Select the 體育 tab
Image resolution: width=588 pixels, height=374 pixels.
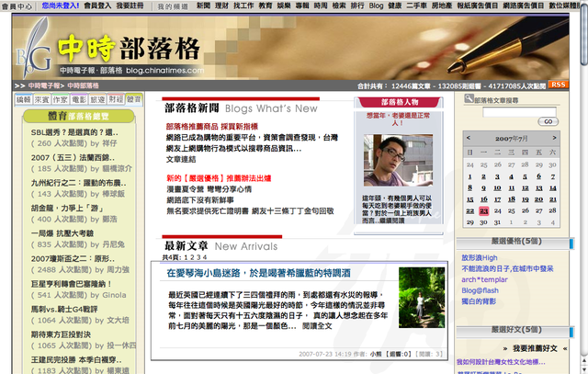[134, 99]
